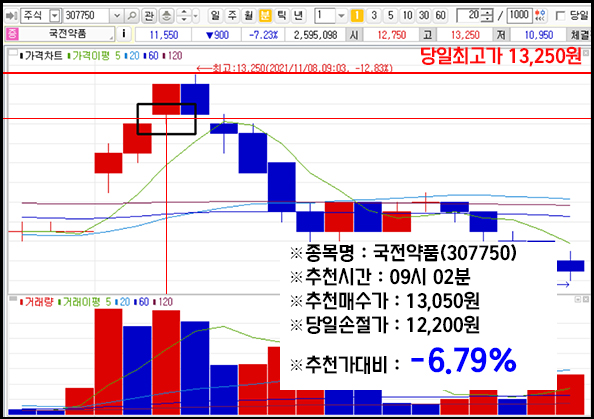Click the volume value 2,595,098

[315, 35]
